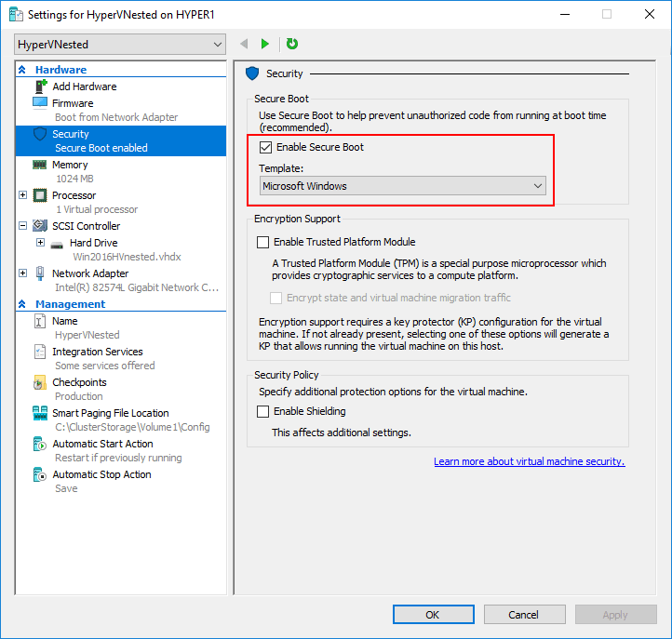The width and height of the screenshot is (672, 639).
Task: Collapse the Hardware section chevron
Action: 22,70
